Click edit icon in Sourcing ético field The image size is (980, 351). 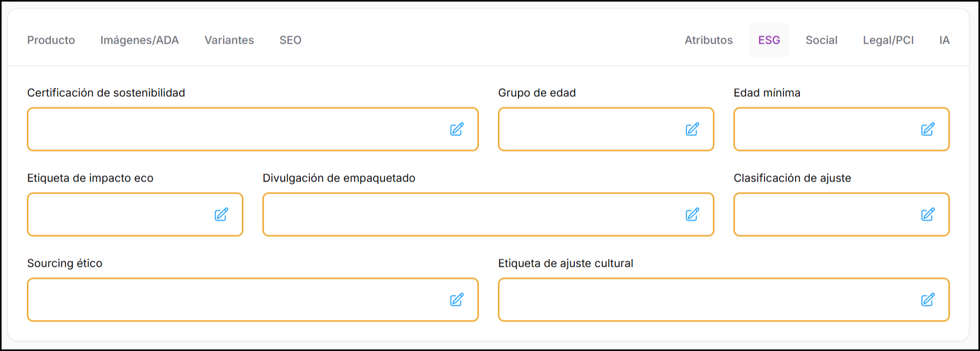click(457, 300)
